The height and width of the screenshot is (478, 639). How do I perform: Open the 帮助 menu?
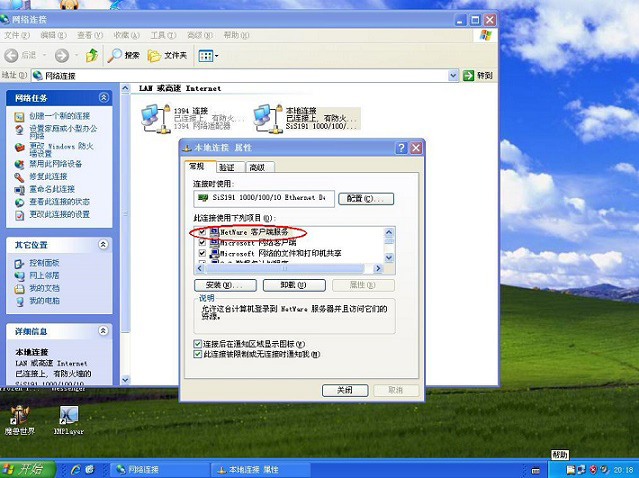tap(236, 35)
